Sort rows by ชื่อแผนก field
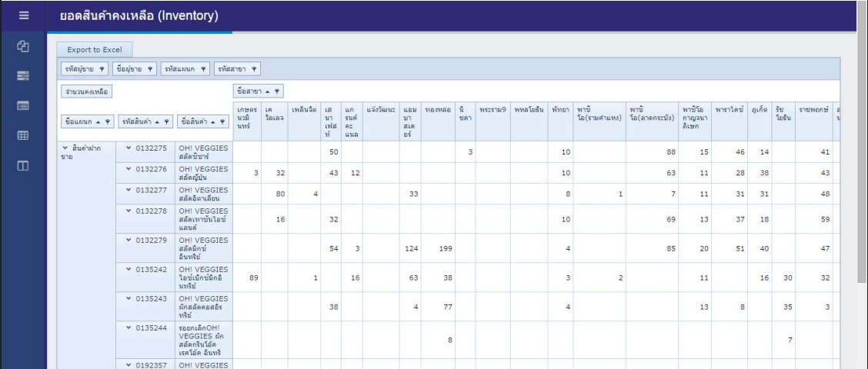 click(x=86, y=121)
